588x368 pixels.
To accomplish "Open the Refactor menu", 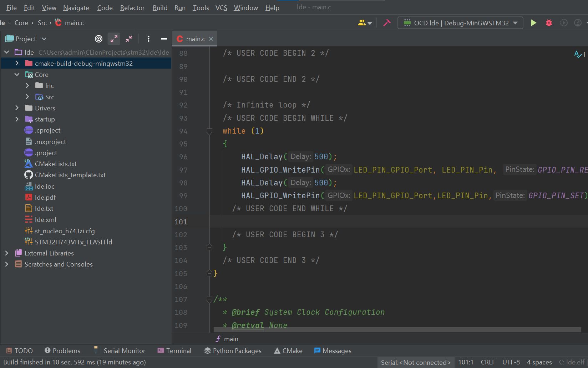I will point(132,8).
